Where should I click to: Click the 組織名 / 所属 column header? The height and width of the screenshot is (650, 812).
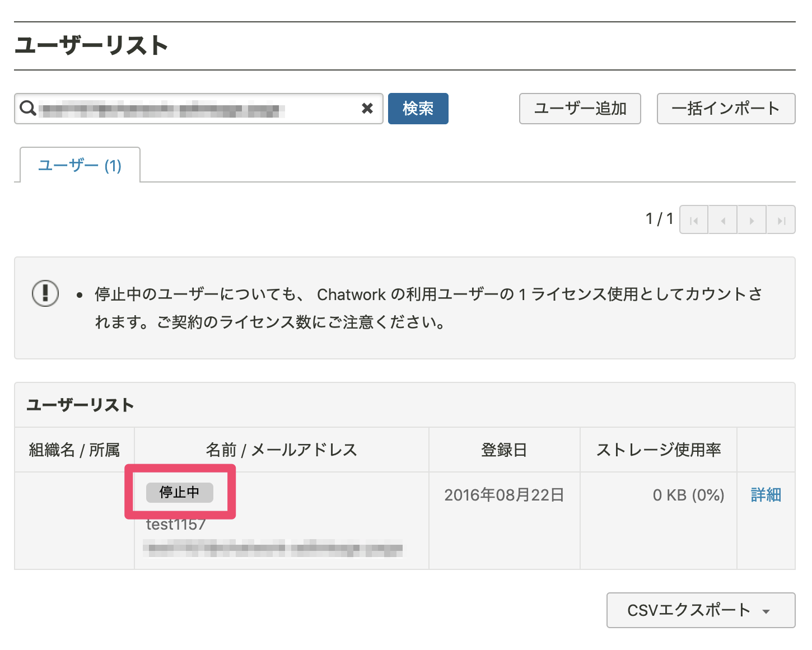click(74, 449)
